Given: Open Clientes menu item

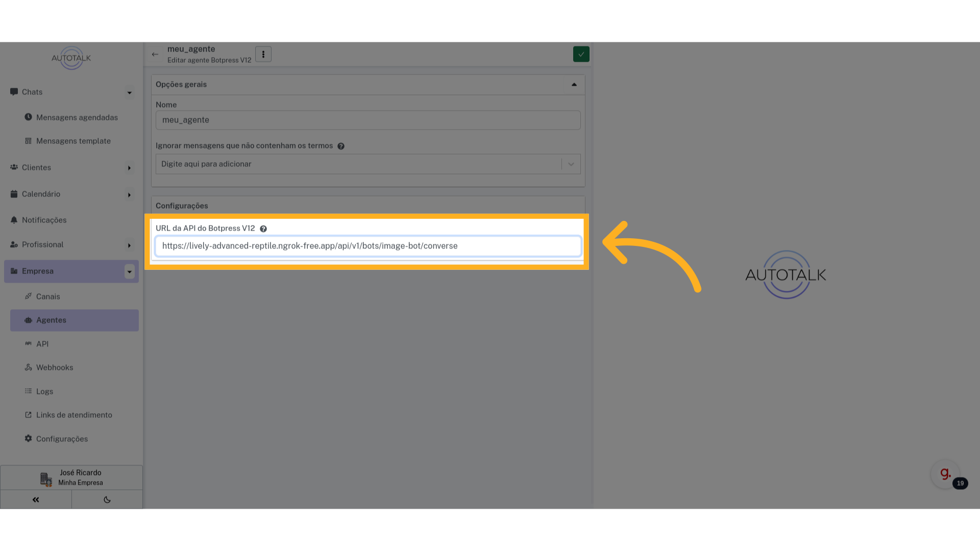Looking at the screenshot, I should [x=36, y=167].
